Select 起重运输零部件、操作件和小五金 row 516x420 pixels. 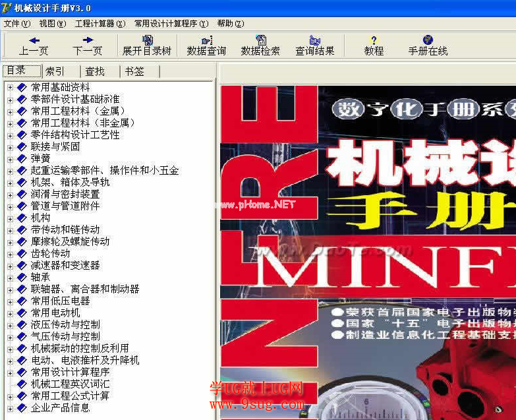(x=105, y=171)
